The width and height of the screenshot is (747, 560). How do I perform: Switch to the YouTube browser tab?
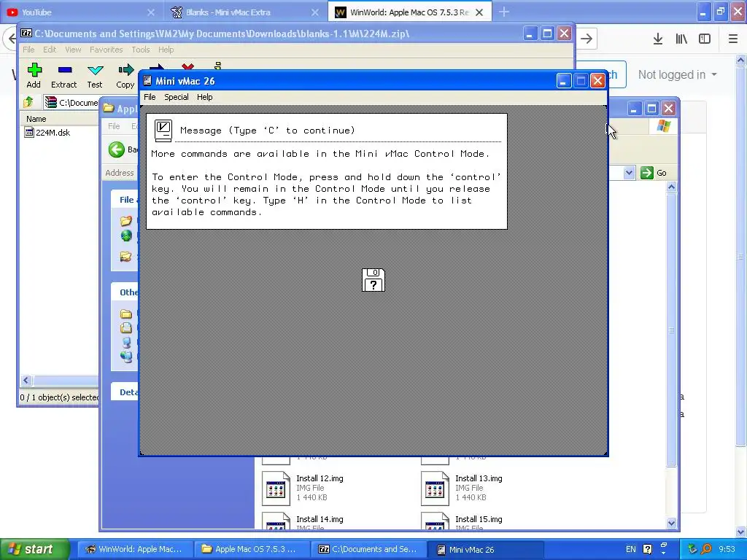(x=81, y=12)
